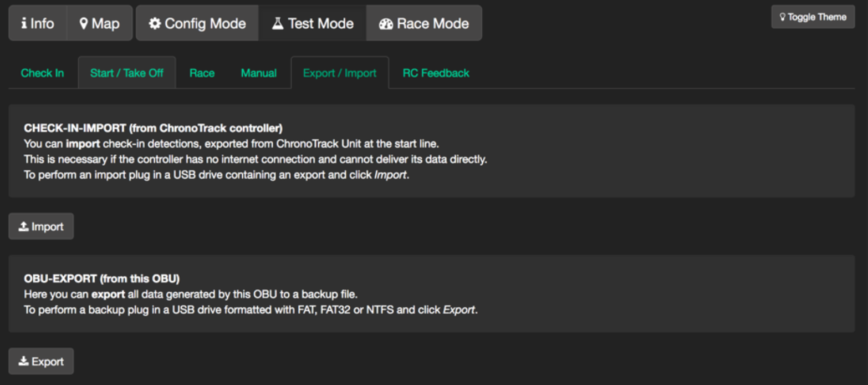Image resolution: width=868 pixels, height=385 pixels.
Task: Click the info icon on the Info button
Action: pos(24,23)
